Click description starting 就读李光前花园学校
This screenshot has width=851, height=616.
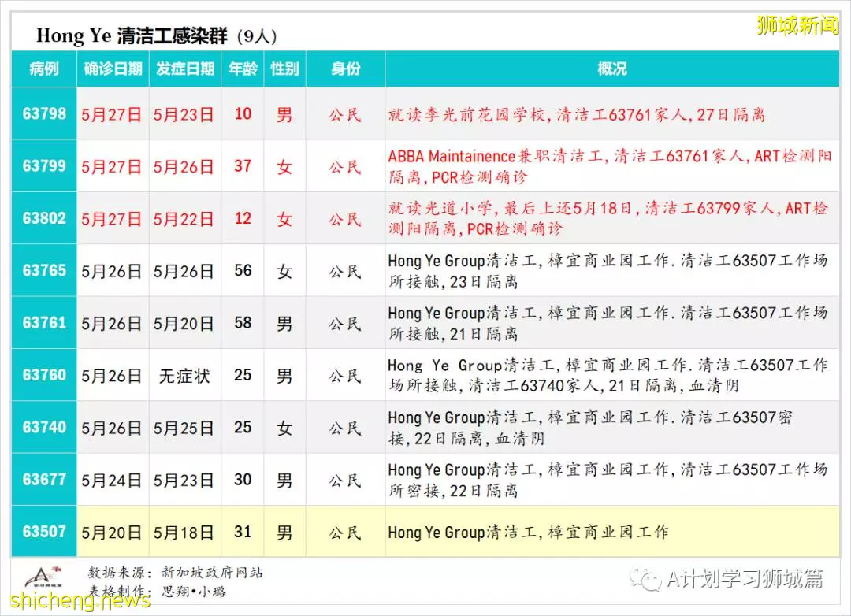(x=576, y=114)
